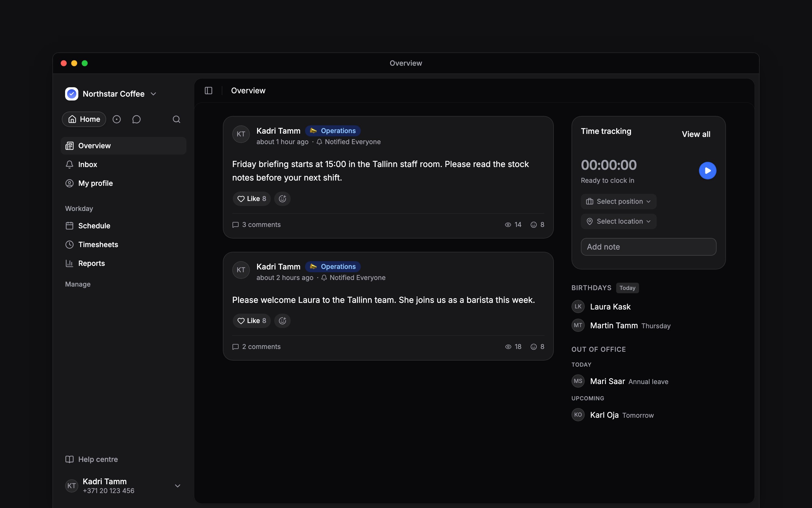Click Operations tag on welcome Laura post
This screenshot has width=812, height=508.
(x=333, y=266)
